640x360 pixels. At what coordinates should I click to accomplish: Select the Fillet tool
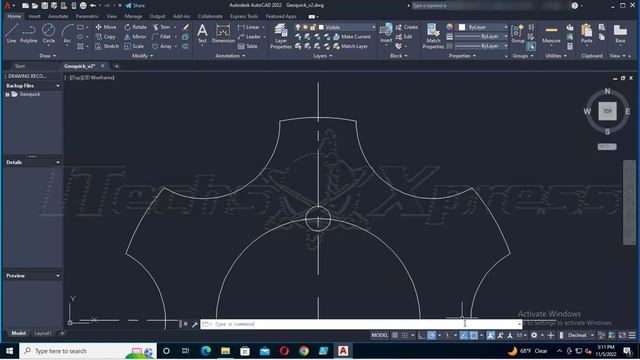161,37
